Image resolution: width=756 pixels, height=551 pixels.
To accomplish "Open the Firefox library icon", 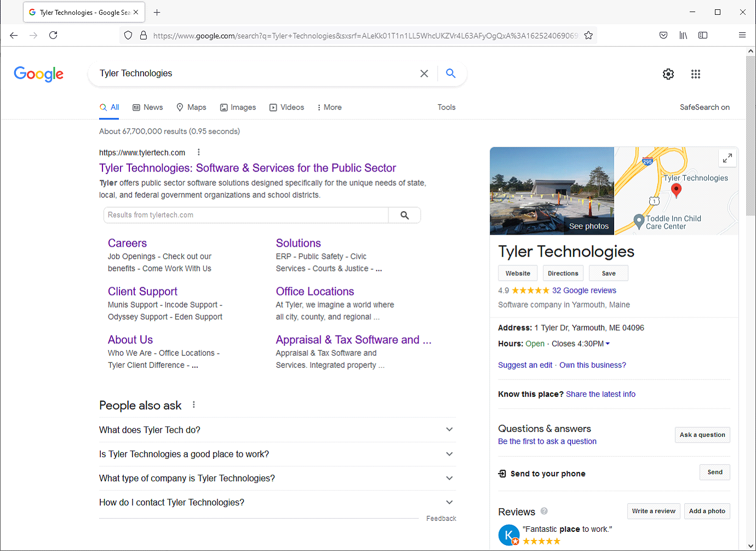I will click(x=683, y=35).
